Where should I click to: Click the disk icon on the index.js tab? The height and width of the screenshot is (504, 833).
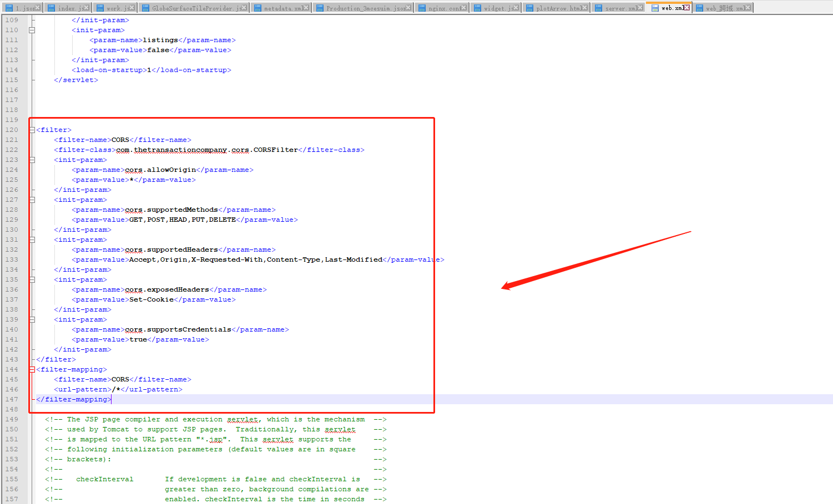[x=51, y=7]
